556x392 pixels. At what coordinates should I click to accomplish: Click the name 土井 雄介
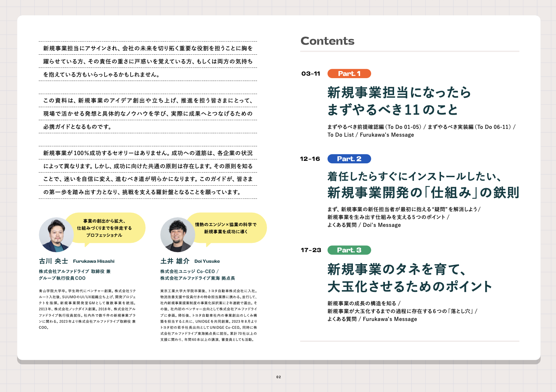pyautogui.click(x=175, y=261)
